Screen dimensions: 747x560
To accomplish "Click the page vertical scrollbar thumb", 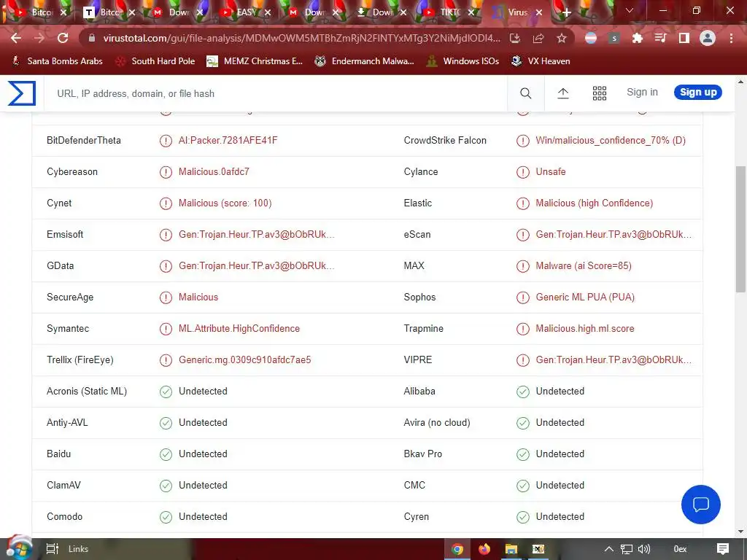I will coord(741,228).
